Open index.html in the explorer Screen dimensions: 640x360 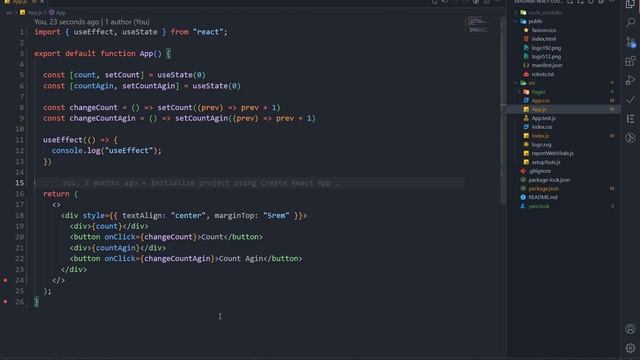[x=544, y=39]
